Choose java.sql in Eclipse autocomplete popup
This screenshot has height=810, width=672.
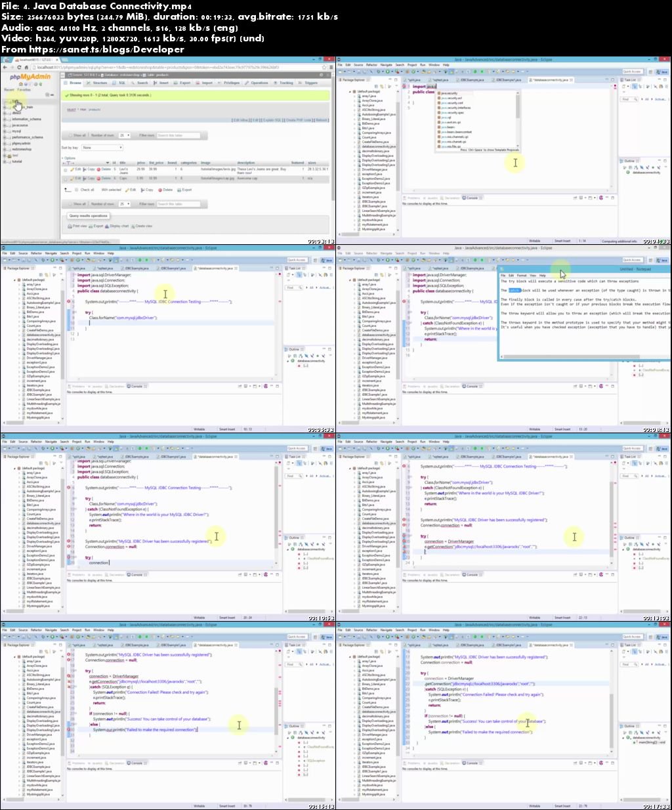[446, 117]
